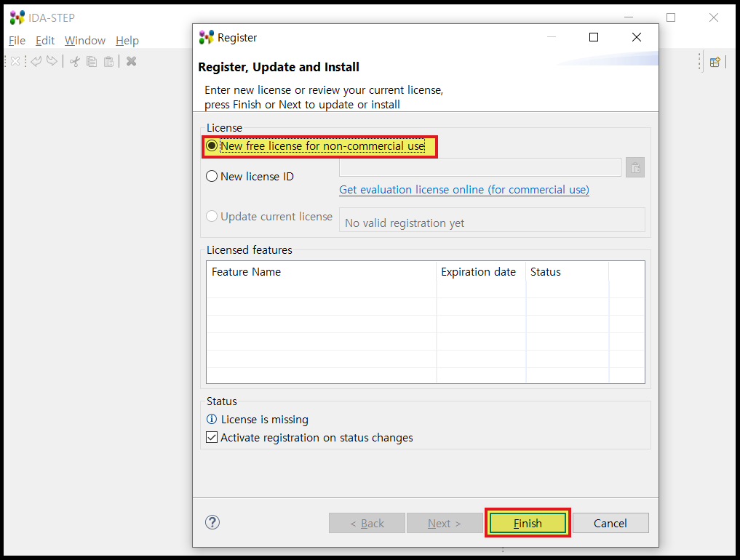Close the Register dialog window
This screenshot has height=560, width=740.
(636, 37)
